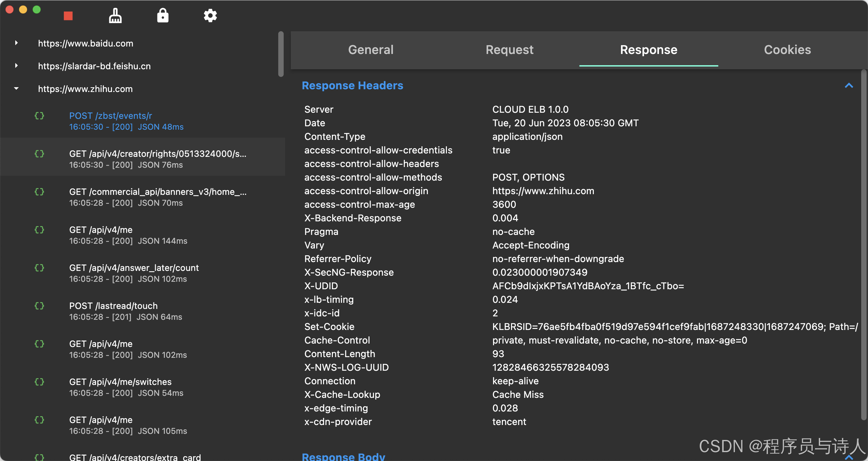Open the Cookies tab
868x461 pixels.
coord(787,50)
